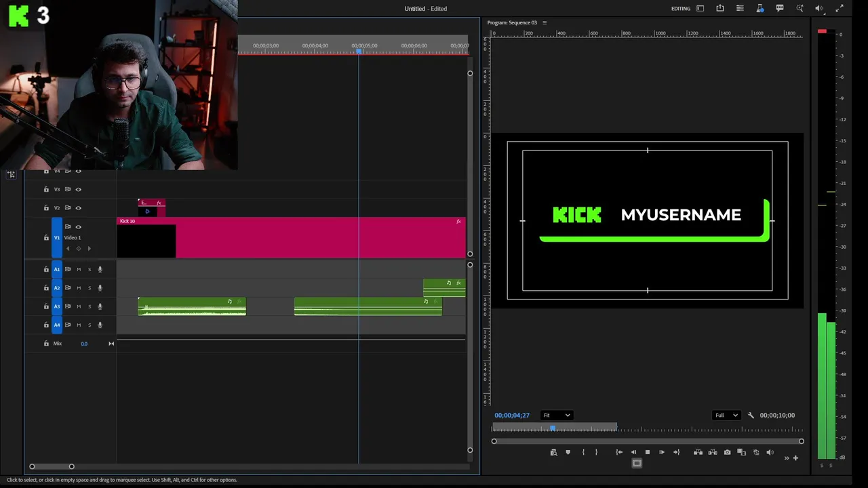Viewport: 868px width, 488px height.
Task: Stop playback in Program Monitor
Action: pyautogui.click(x=647, y=452)
